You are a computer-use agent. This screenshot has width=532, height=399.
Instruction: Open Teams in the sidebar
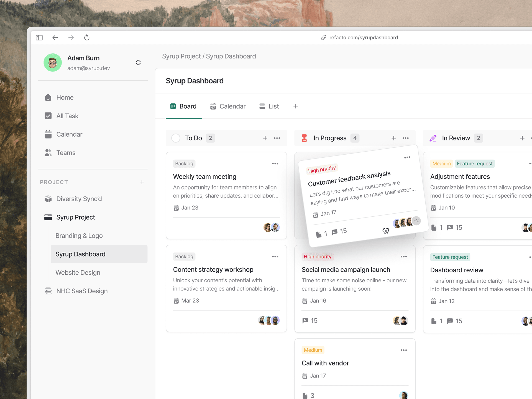tap(66, 153)
